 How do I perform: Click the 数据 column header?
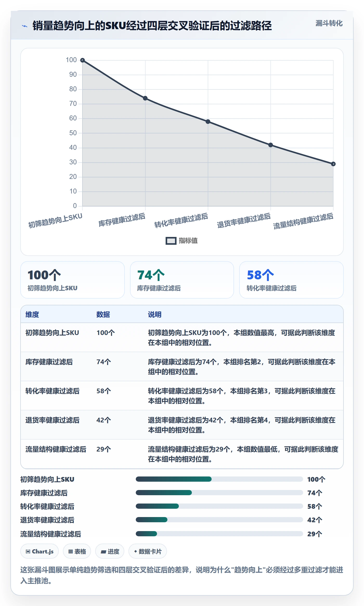tap(103, 314)
